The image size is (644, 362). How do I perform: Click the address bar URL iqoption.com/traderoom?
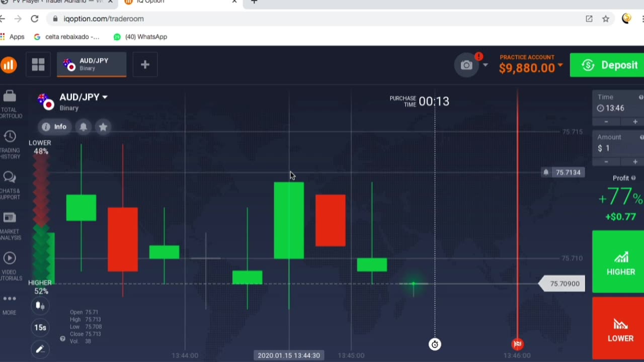tap(104, 19)
